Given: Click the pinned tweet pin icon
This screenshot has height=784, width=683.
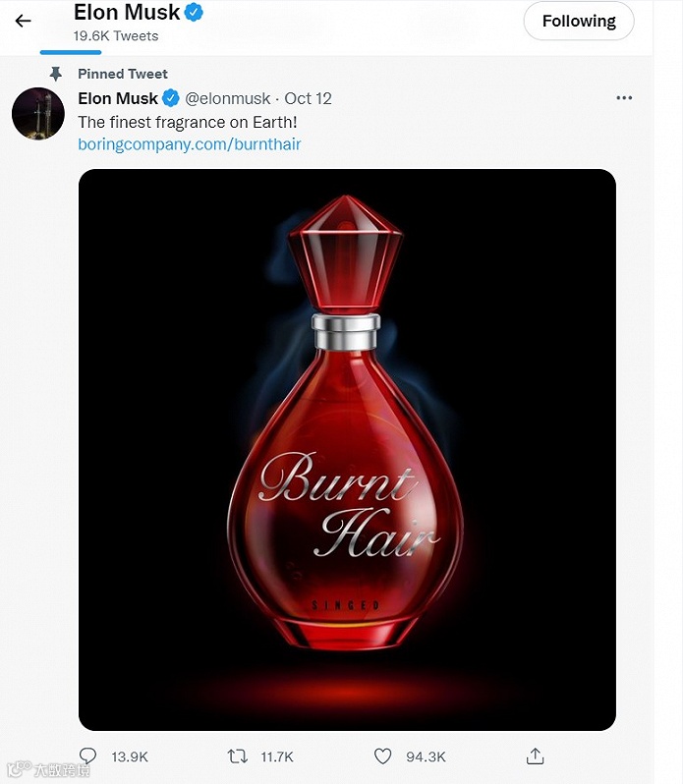Looking at the screenshot, I should point(55,74).
